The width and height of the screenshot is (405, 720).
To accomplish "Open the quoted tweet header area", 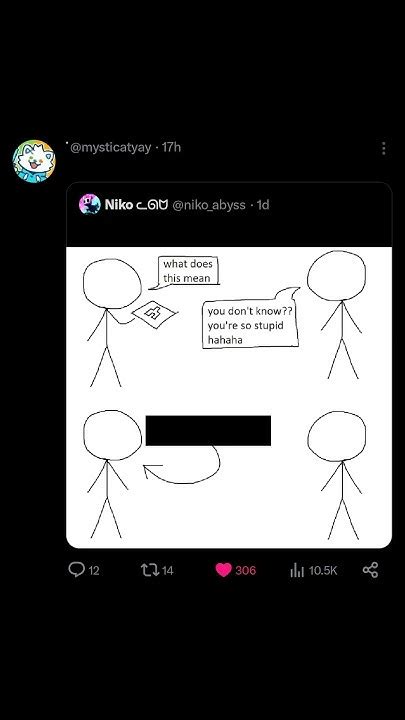I will tap(229, 214).
